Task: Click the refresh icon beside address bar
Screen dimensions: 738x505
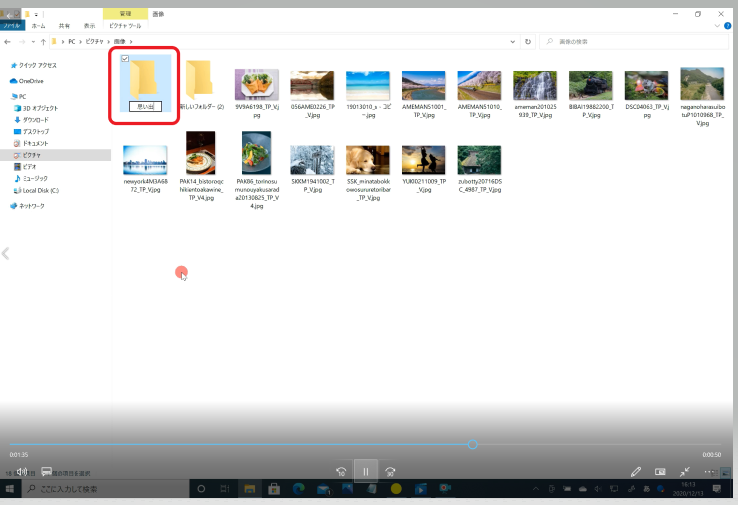Action: (x=527, y=42)
